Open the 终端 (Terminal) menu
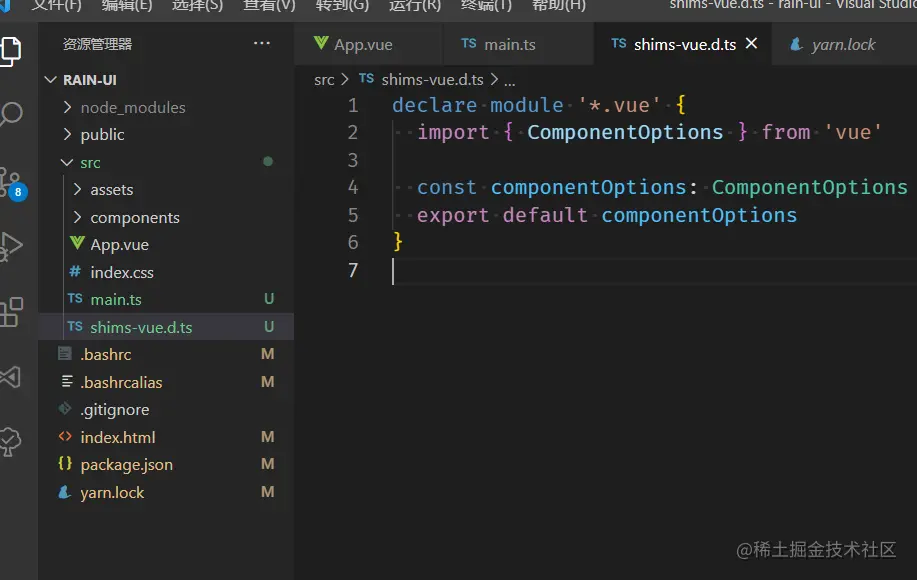Image resolution: width=917 pixels, height=580 pixels. coord(486,6)
